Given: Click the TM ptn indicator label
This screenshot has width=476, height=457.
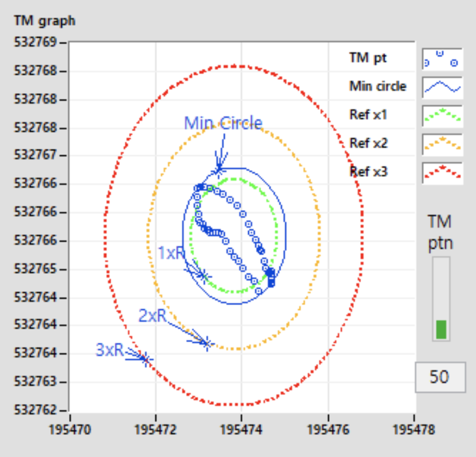Looking at the screenshot, I should tap(440, 233).
